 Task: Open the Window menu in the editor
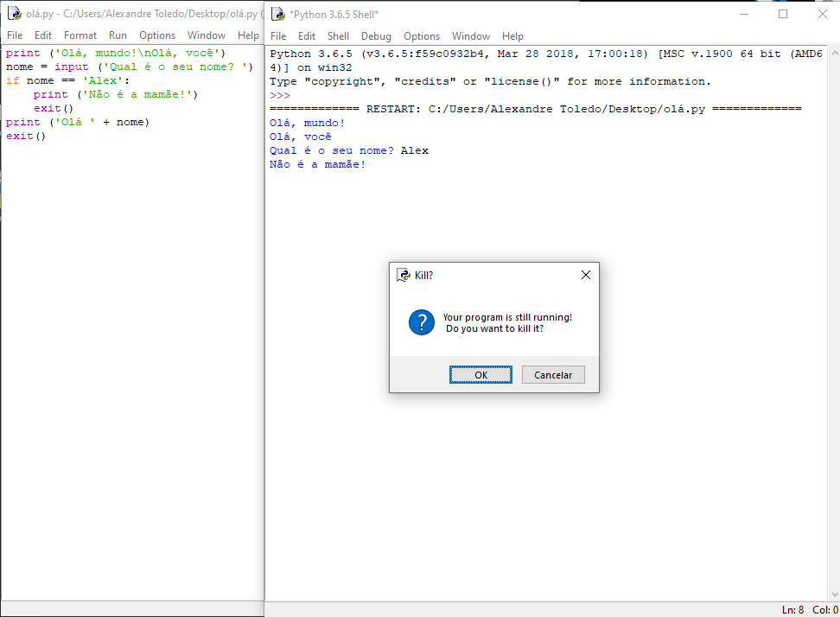[207, 35]
